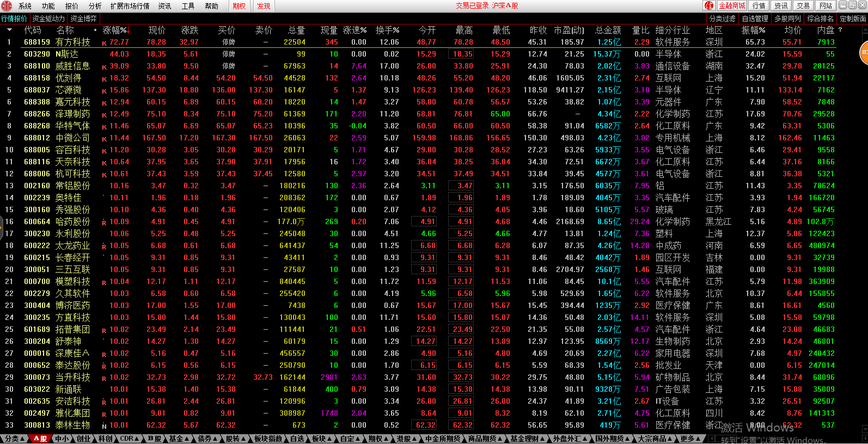Image resolution: width=868 pixels, height=444 pixels.
Task: Click the question mark icon after 内盘
Action: [x=840, y=30]
